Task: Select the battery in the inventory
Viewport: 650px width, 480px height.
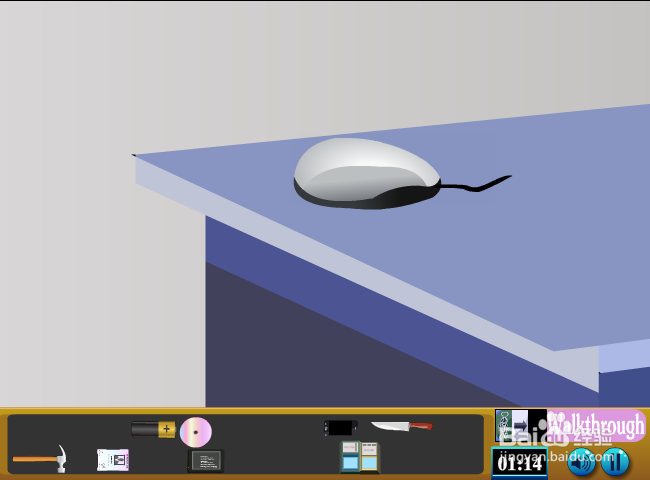Action: point(153,429)
